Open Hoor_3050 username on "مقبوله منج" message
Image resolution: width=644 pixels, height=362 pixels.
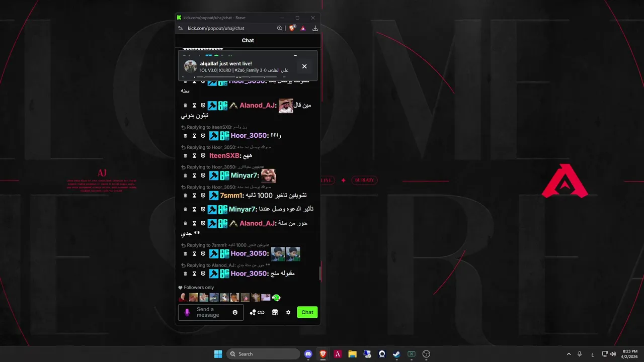[x=250, y=274]
